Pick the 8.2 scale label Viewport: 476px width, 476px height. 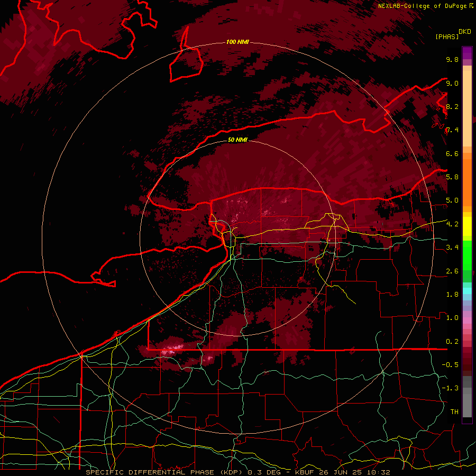click(452, 106)
